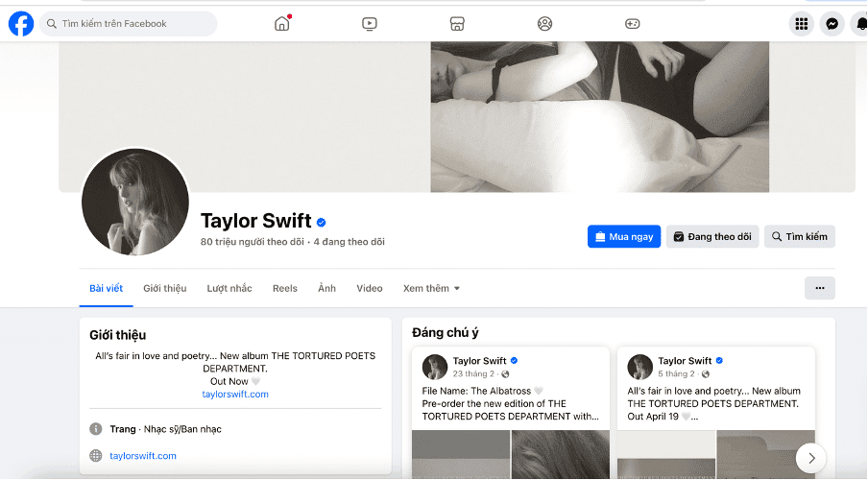Open the three-dots page options button
868x480 pixels.
(820, 288)
